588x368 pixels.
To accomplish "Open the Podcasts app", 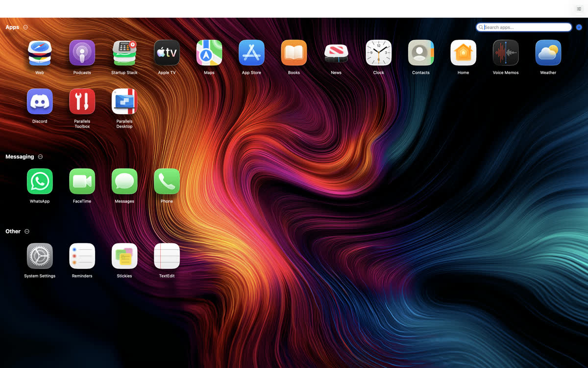I will tap(82, 53).
